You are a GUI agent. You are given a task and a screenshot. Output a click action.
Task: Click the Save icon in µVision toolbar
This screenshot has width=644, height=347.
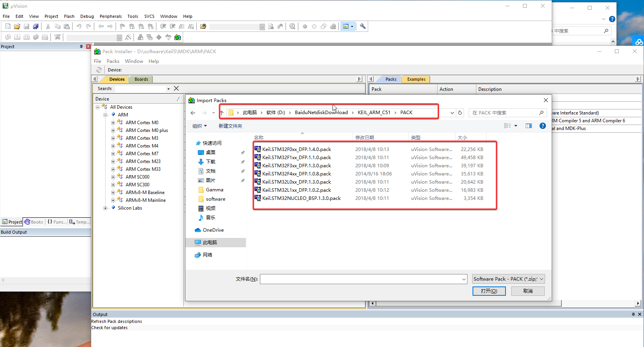[26, 26]
